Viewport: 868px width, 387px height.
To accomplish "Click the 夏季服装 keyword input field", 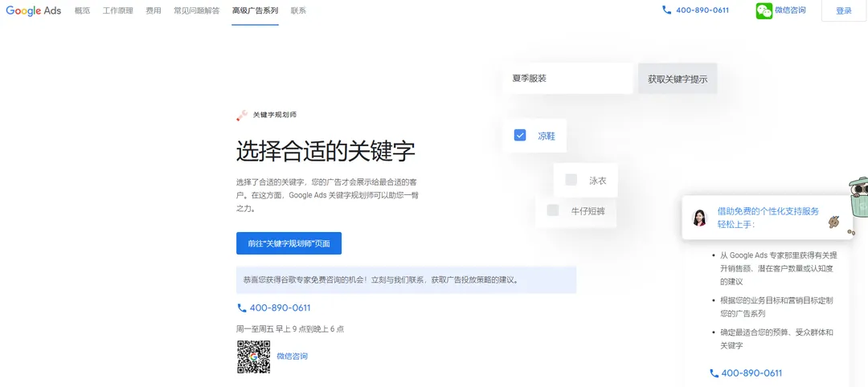I will [567, 79].
